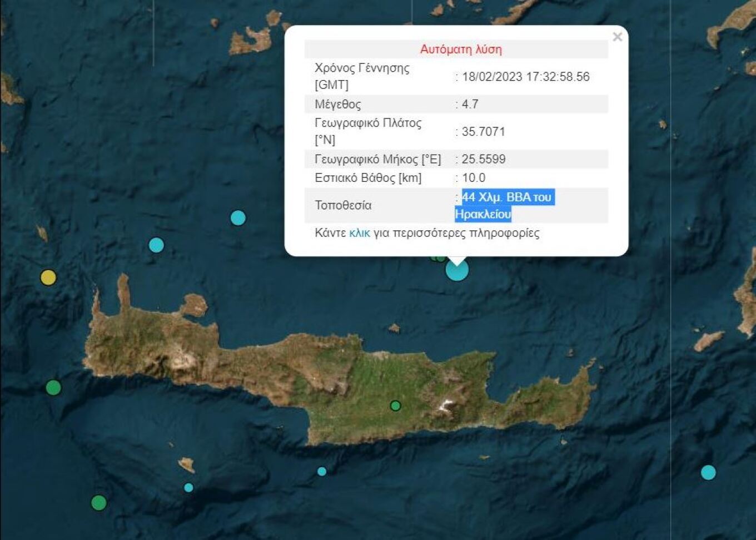
Task: Click the focal depth value 10.0
Action: pyautogui.click(x=474, y=178)
